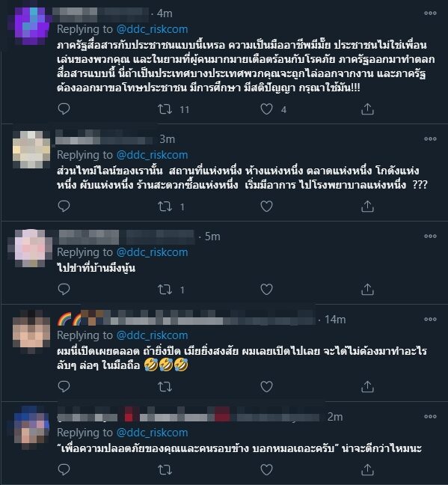This screenshot has height=485, width=448.
Task: Open @ddc_riskcom link in the 2m tweet
Action: click(152, 433)
